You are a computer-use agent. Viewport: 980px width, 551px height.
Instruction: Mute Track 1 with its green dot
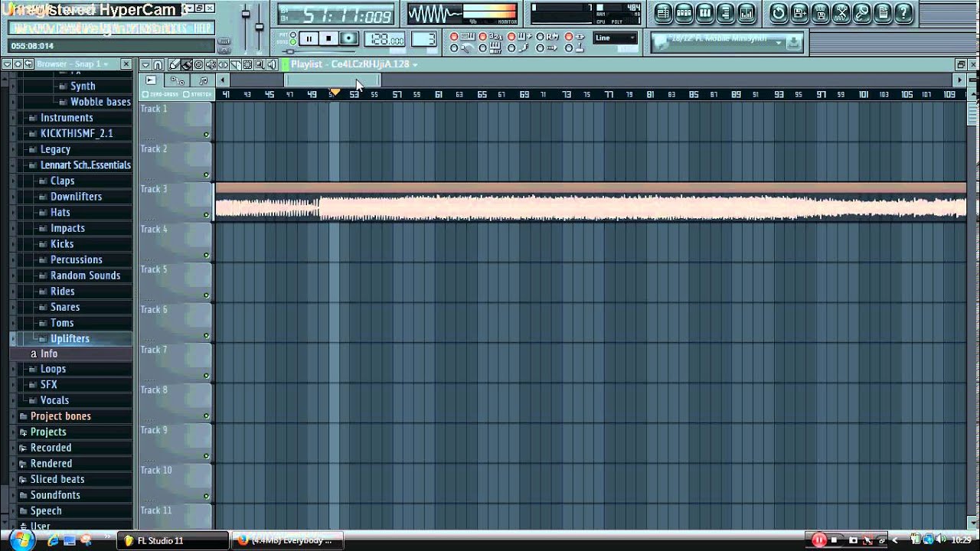(207, 135)
